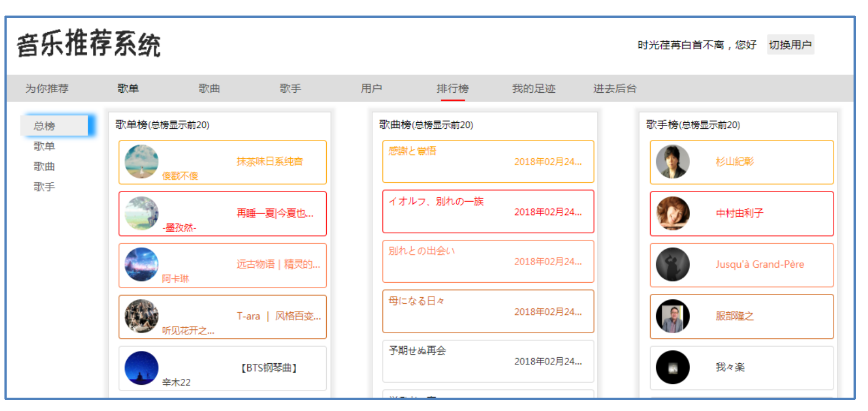Open the 为你推荐 tab

tap(47, 89)
